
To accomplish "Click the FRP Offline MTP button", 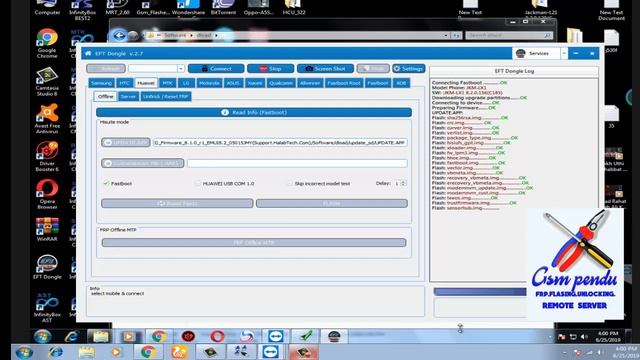I will [x=254, y=242].
